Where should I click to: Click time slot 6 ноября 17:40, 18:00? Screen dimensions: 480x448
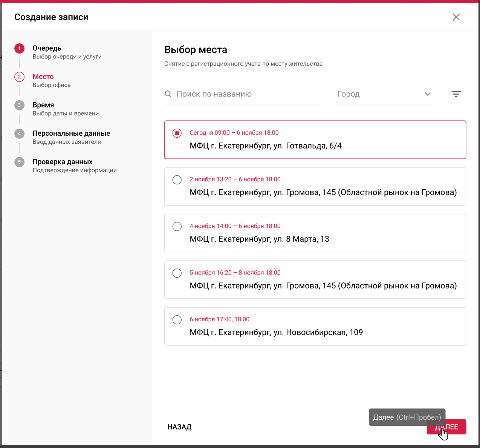coord(220,319)
